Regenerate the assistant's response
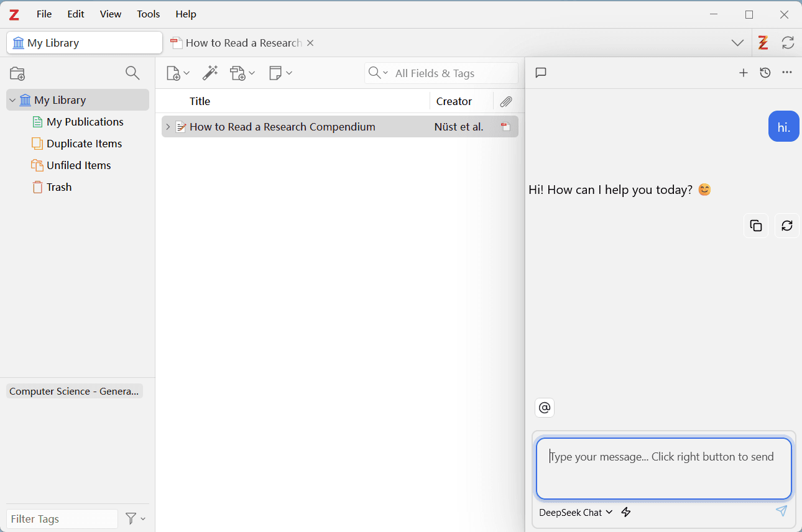This screenshot has width=802, height=532. pyautogui.click(x=786, y=226)
